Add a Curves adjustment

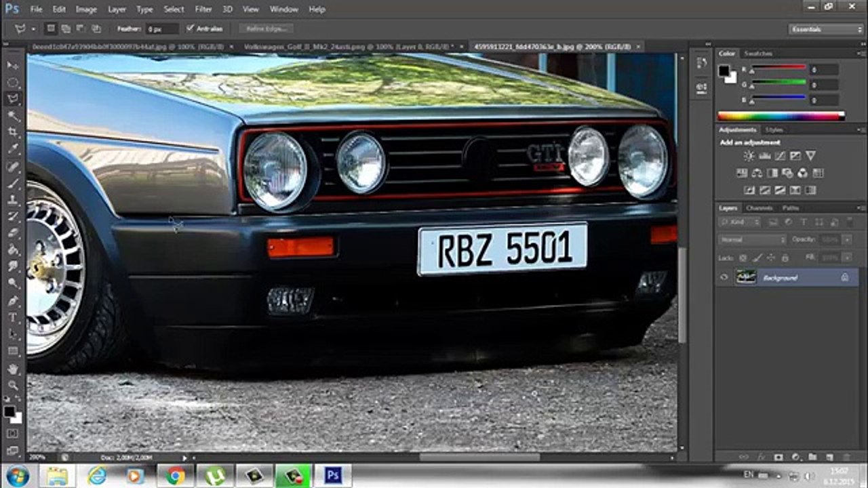(780, 156)
